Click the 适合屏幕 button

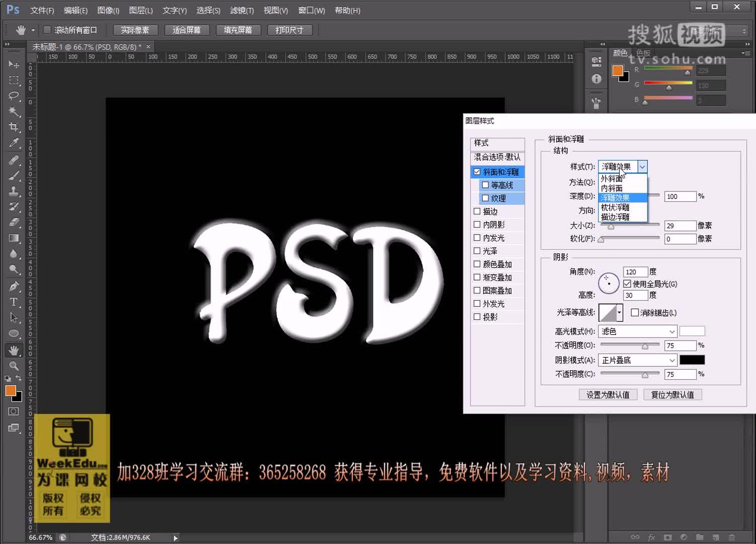(187, 30)
